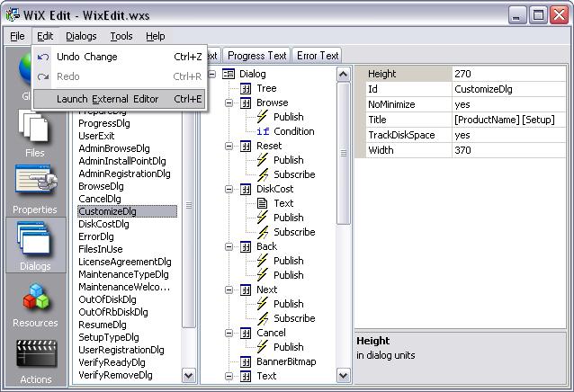Click the Next control icon
The width and height of the screenshot is (574, 392).
coord(246,290)
